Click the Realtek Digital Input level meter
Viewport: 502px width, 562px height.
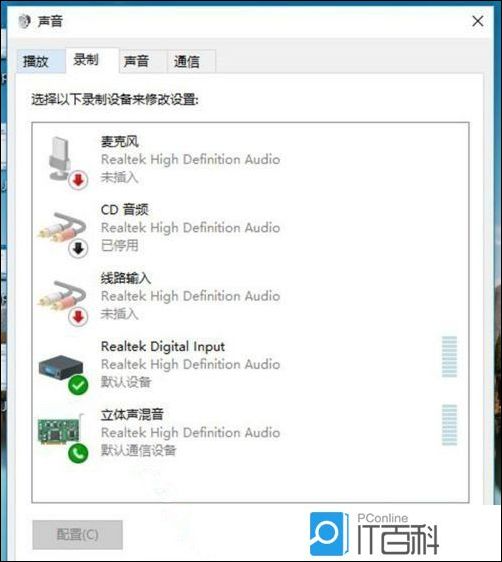pyautogui.click(x=449, y=357)
